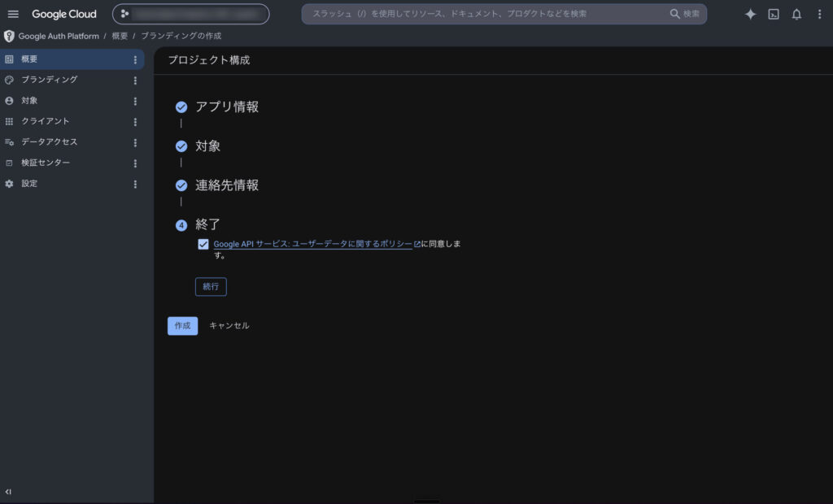Go to Google Auth Platform breadcrumb
This screenshot has width=833, height=504.
tap(59, 36)
